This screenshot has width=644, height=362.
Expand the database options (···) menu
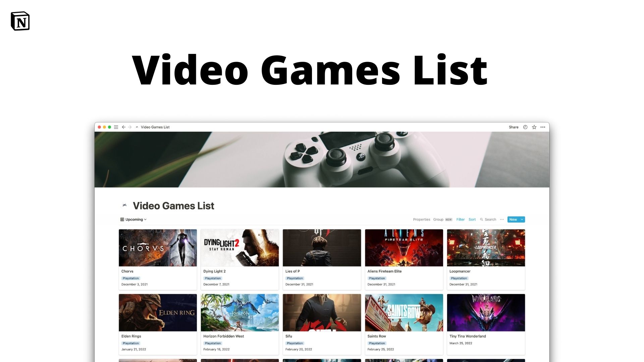coord(501,219)
